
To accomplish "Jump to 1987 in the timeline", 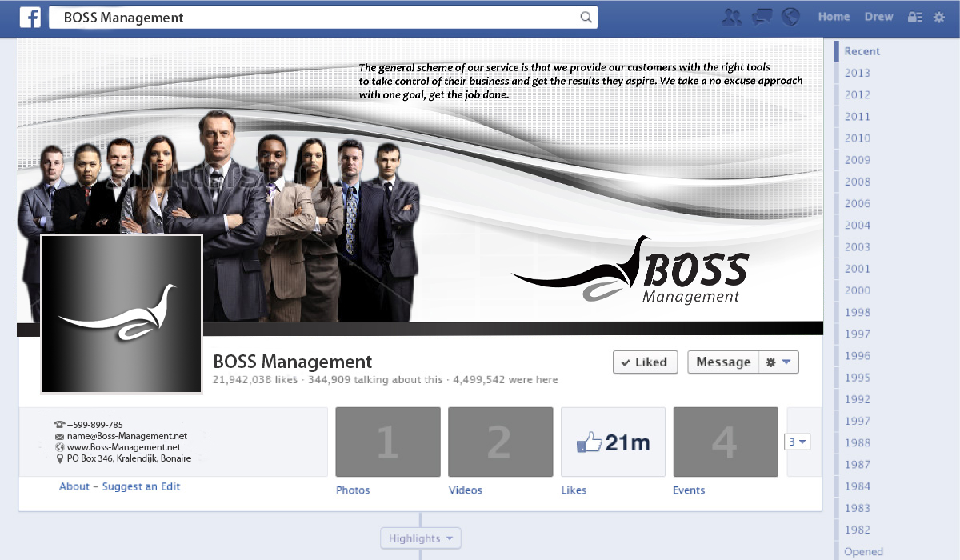I will click(858, 465).
